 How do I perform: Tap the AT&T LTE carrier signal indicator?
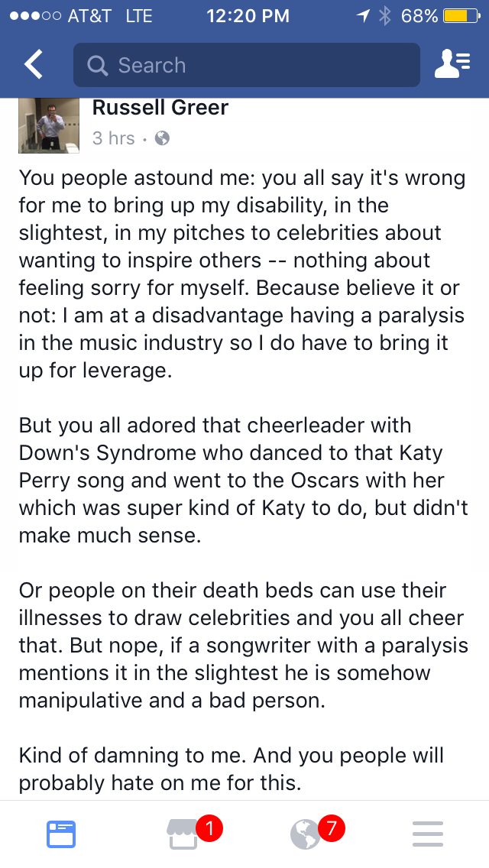81,16
